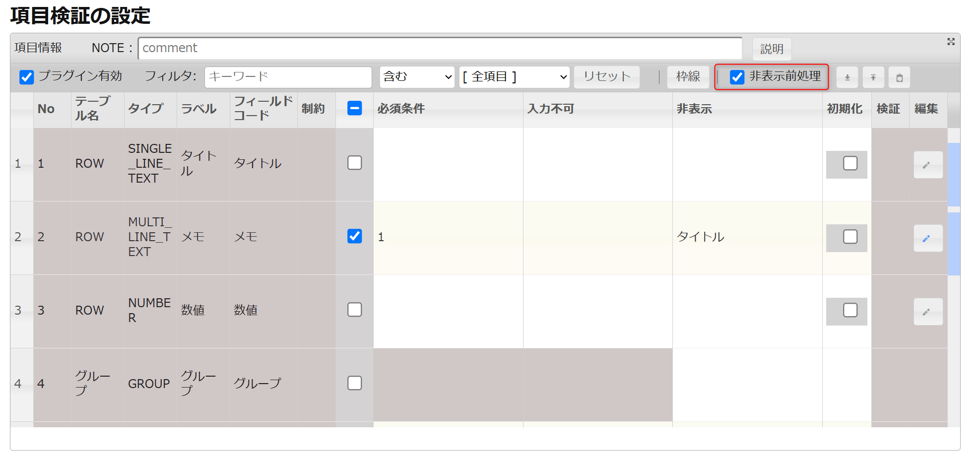This screenshot has height=463, width=980.
Task: Open the 含む filter condition dropdown
Action: [417, 77]
